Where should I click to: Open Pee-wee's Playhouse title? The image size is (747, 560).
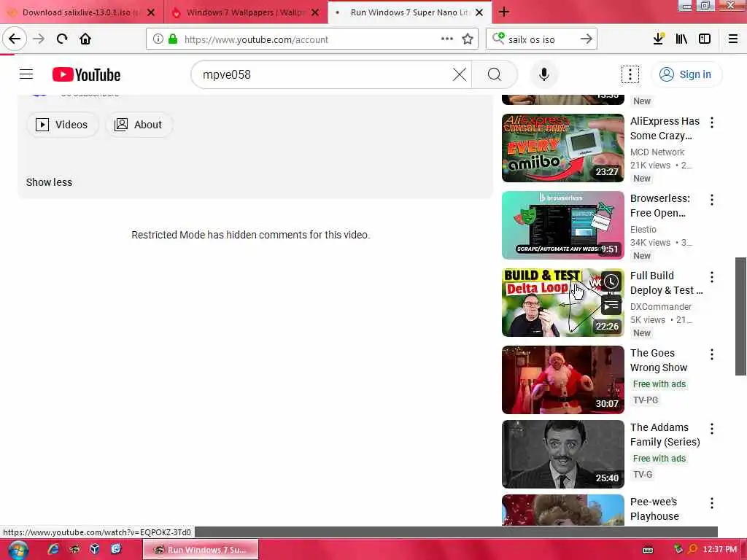tap(654, 508)
